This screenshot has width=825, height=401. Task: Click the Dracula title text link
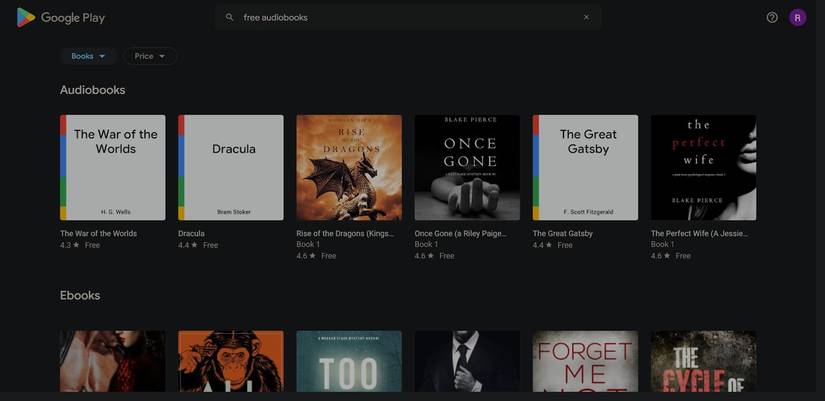(191, 233)
